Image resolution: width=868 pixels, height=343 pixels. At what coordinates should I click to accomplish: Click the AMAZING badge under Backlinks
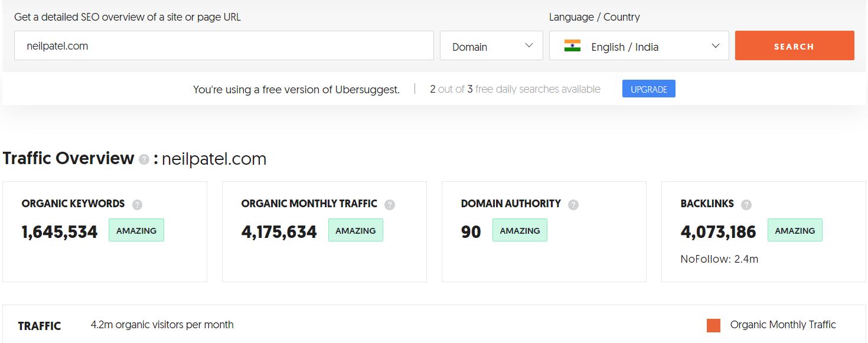(795, 230)
